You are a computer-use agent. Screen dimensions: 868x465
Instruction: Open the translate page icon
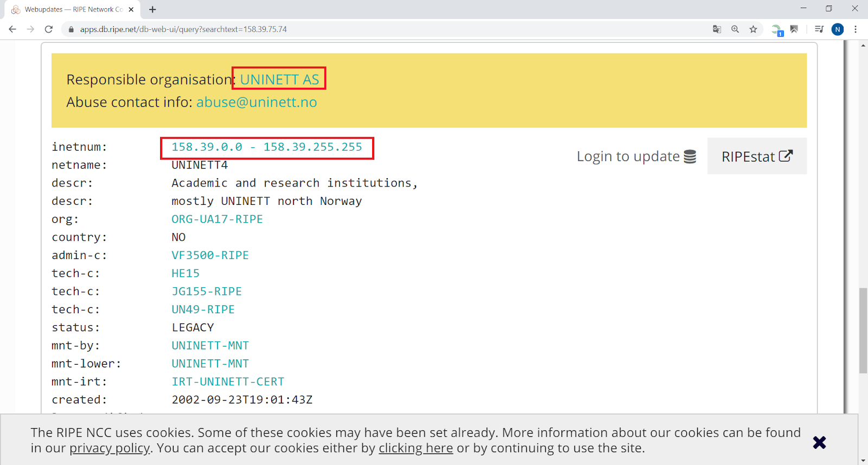[717, 29]
